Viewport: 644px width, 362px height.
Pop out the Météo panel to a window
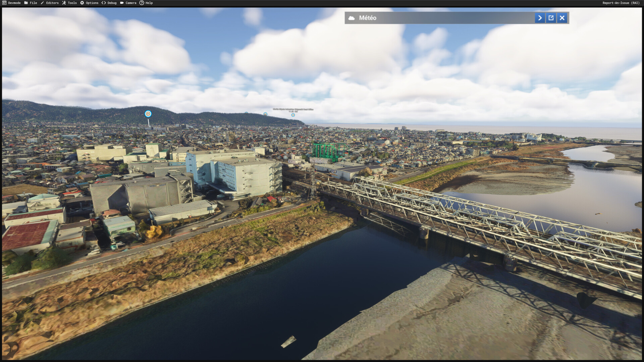[x=551, y=18]
